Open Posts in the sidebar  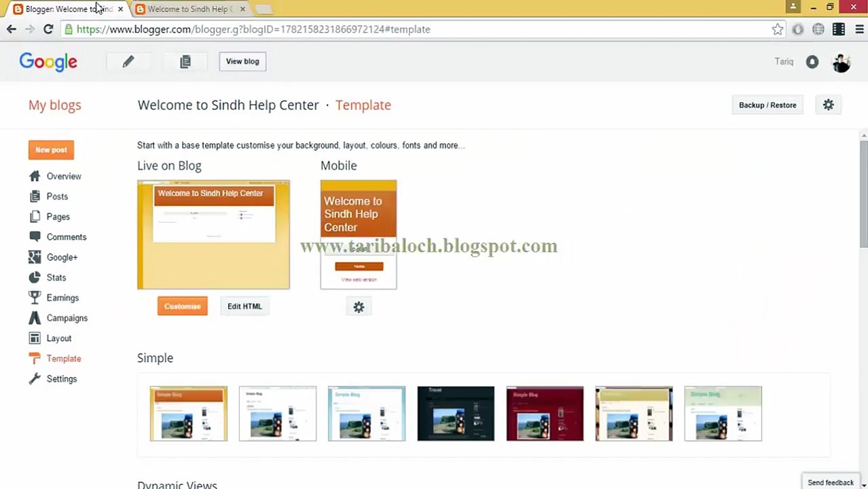click(57, 196)
